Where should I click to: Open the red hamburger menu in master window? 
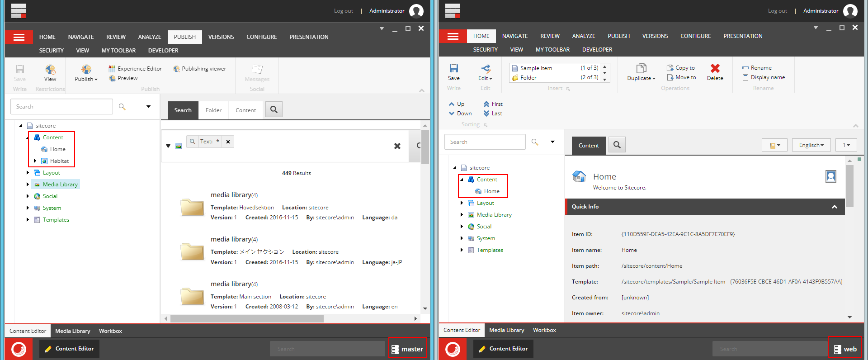click(x=19, y=37)
